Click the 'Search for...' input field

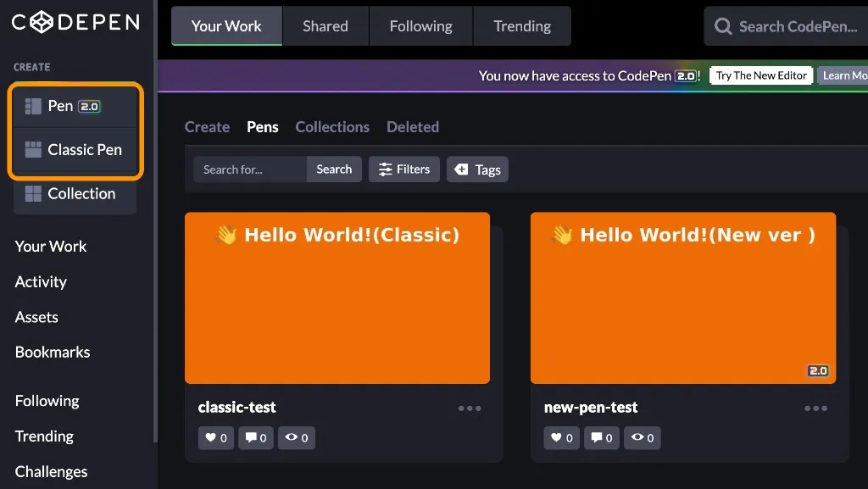point(250,169)
